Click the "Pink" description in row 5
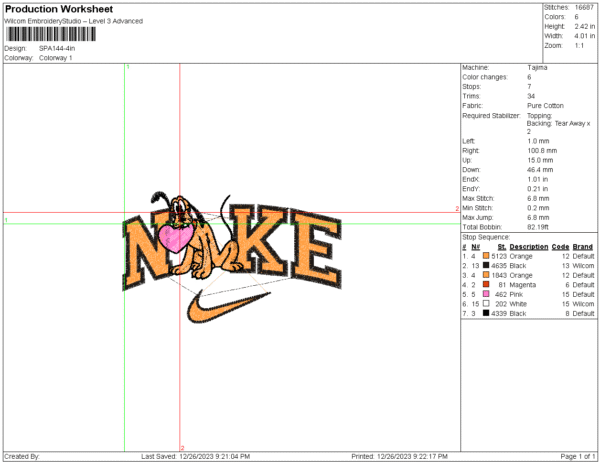Screen dimensions: 600x464 coord(516,295)
